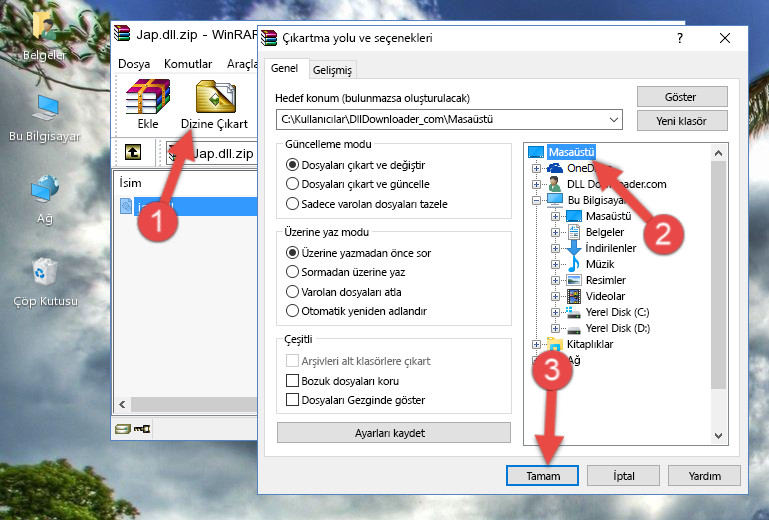The height and width of the screenshot is (520, 769).
Task: Click the Dizine Çıkart toolbar icon
Action: (215, 104)
